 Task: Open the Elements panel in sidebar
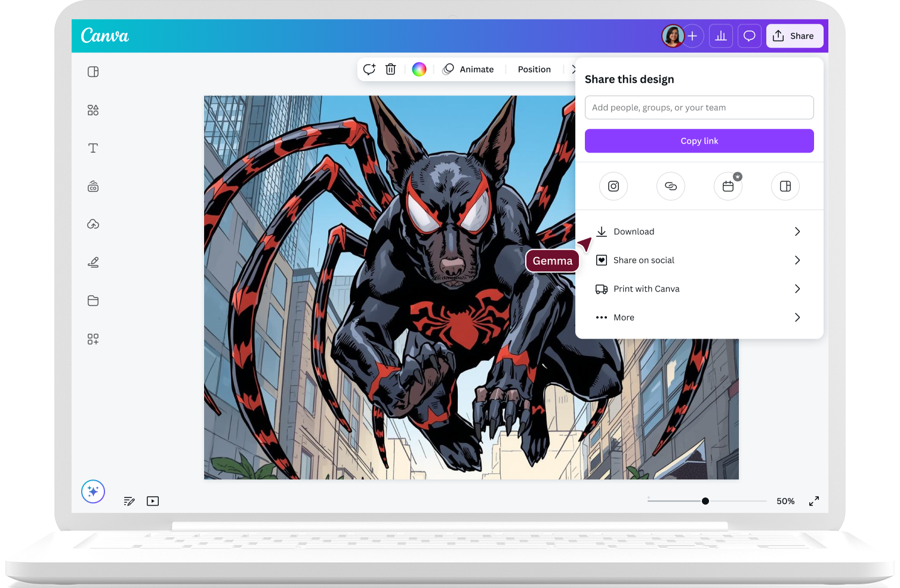(93, 110)
